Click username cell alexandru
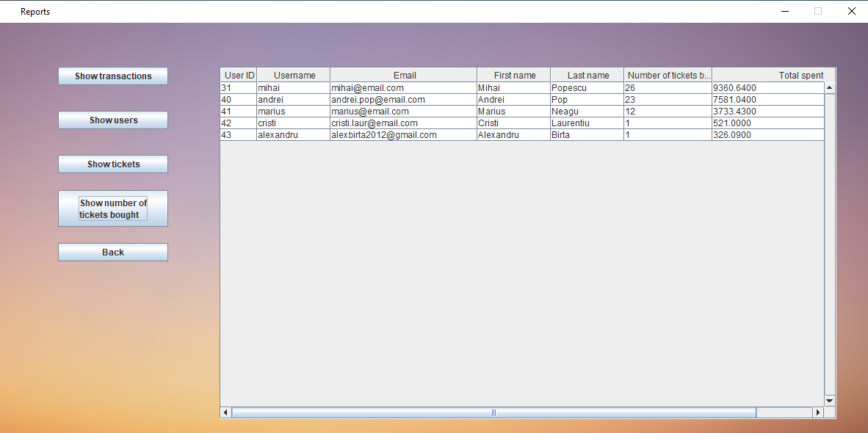This screenshot has width=868, height=433. [294, 134]
